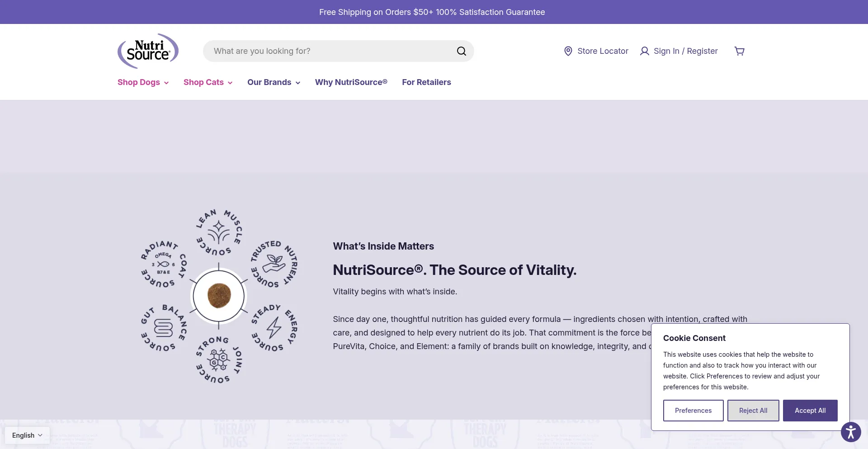868x449 pixels.
Task: Expand the Shop Dogs menu
Action: (143, 82)
